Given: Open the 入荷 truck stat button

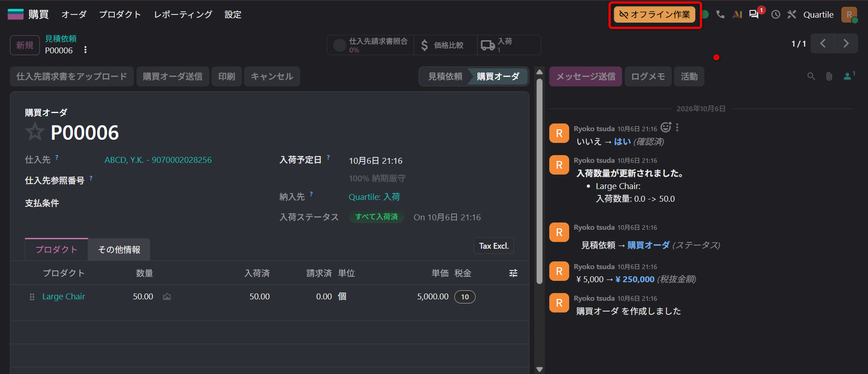Looking at the screenshot, I should pyautogui.click(x=509, y=45).
